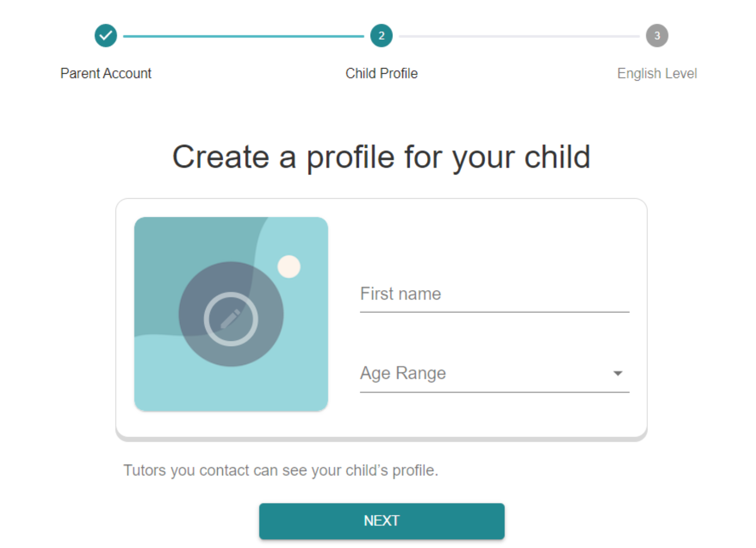
Task: Click the grey step 3 circle
Action: pos(657,35)
